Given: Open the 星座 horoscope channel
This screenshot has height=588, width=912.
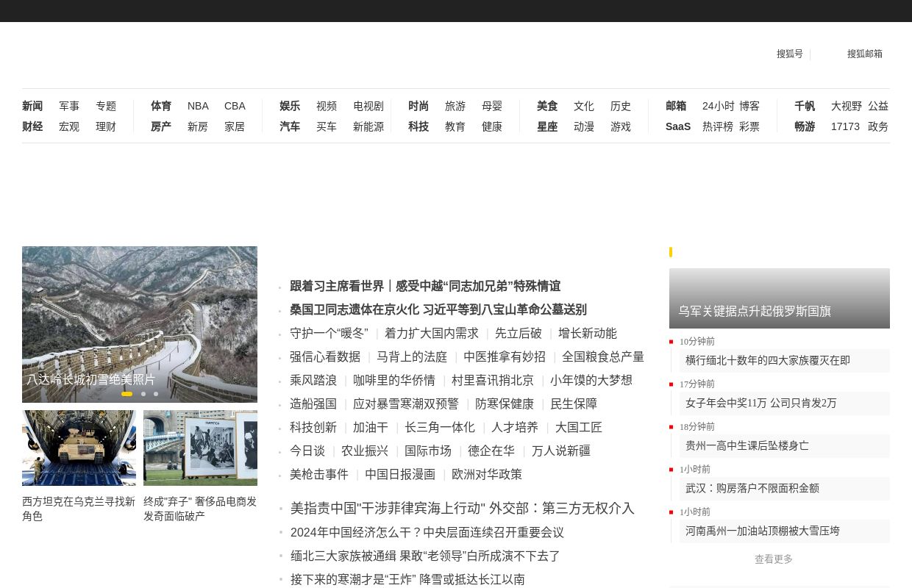Looking at the screenshot, I should 547,126.
